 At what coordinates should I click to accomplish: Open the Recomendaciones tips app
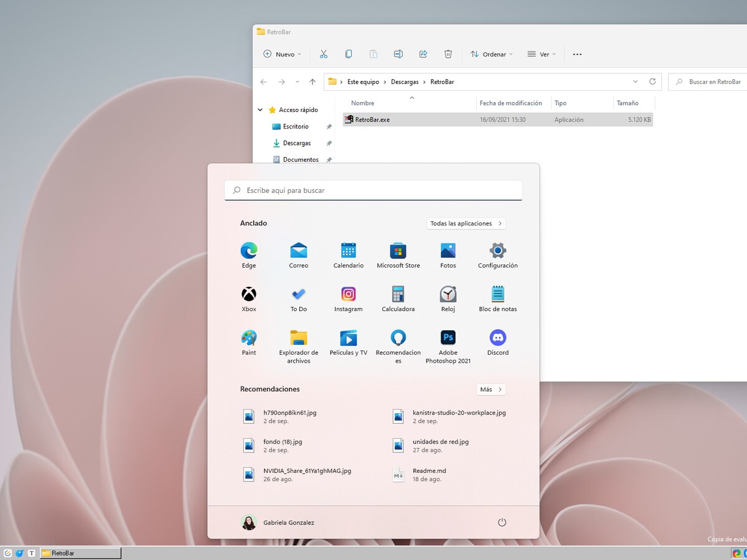tap(398, 347)
